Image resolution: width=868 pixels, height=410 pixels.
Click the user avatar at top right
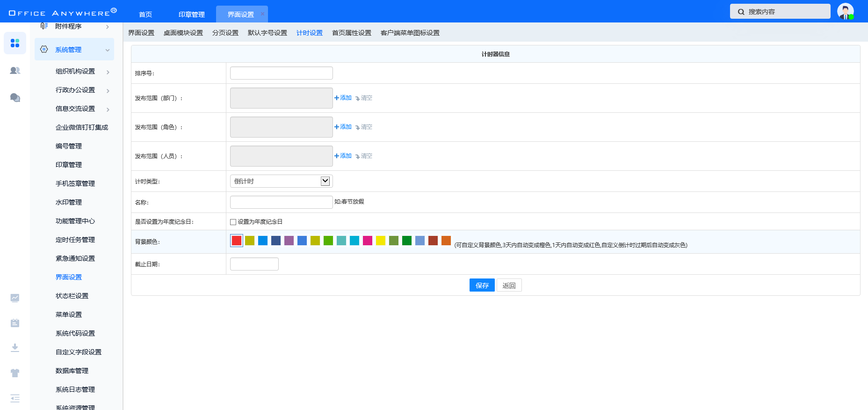[x=845, y=11]
